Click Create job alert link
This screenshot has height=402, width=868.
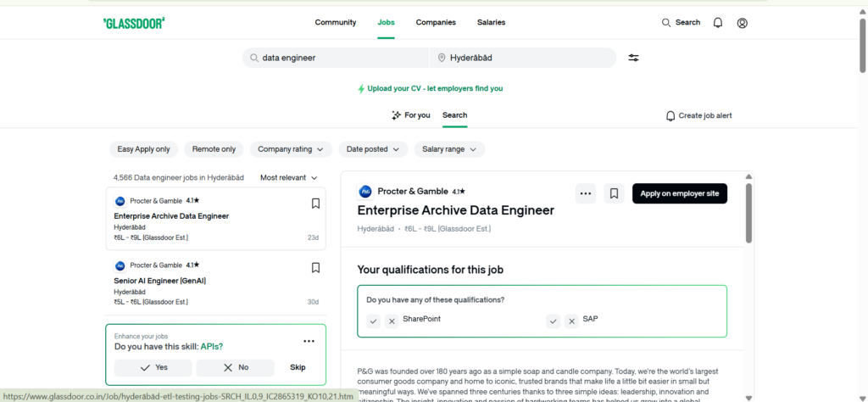click(704, 115)
